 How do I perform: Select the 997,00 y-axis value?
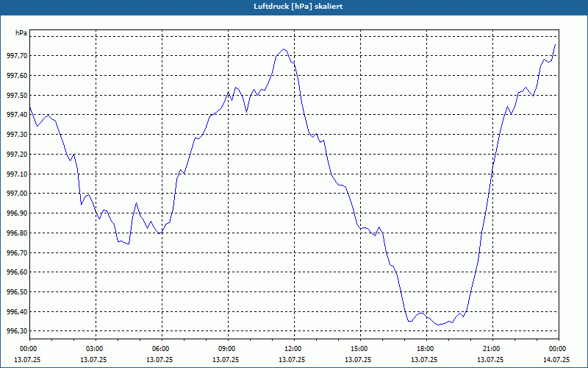click(17, 194)
